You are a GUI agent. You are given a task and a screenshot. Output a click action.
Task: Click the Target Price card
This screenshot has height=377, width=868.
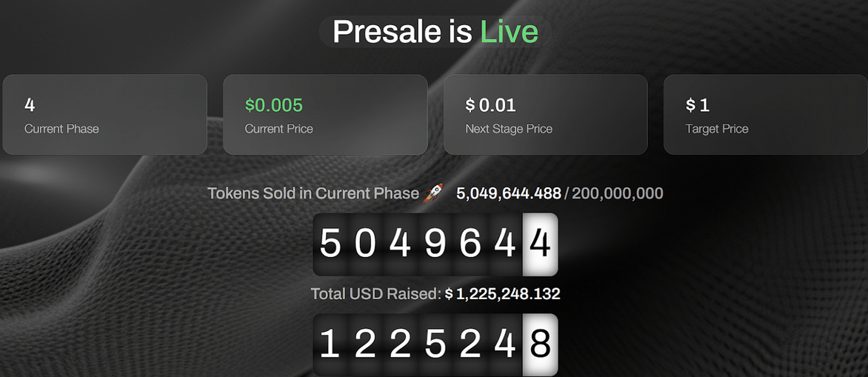point(765,114)
